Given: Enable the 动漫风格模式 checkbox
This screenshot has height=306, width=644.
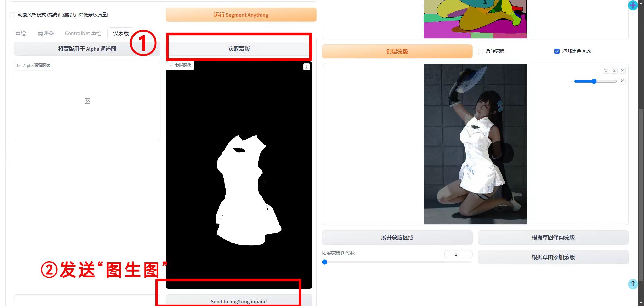Looking at the screenshot, I should [12, 15].
